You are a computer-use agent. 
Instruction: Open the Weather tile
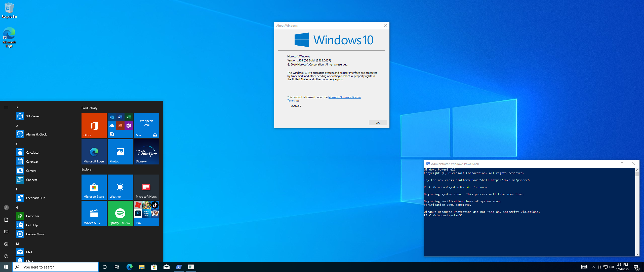click(x=120, y=187)
